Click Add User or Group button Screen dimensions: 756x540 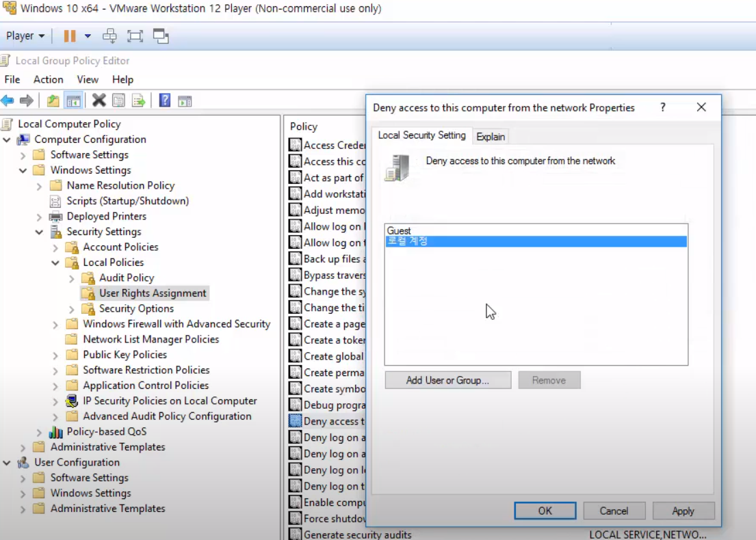click(x=448, y=380)
